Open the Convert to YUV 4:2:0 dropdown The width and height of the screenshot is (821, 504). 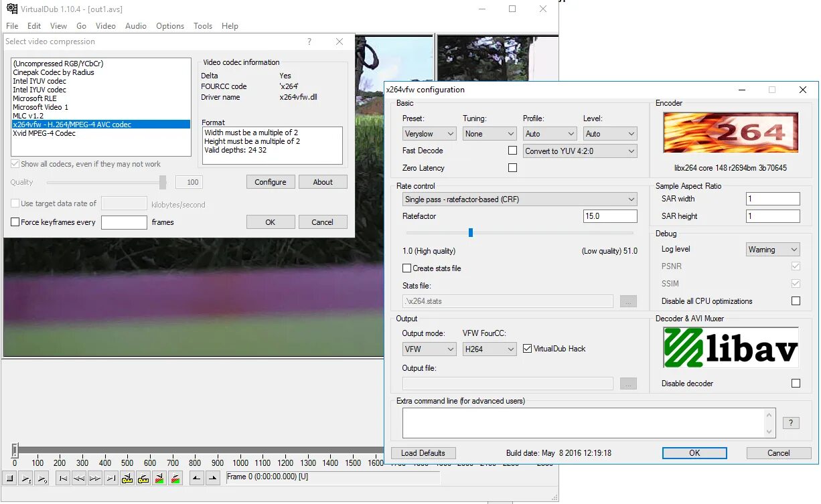click(x=580, y=151)
